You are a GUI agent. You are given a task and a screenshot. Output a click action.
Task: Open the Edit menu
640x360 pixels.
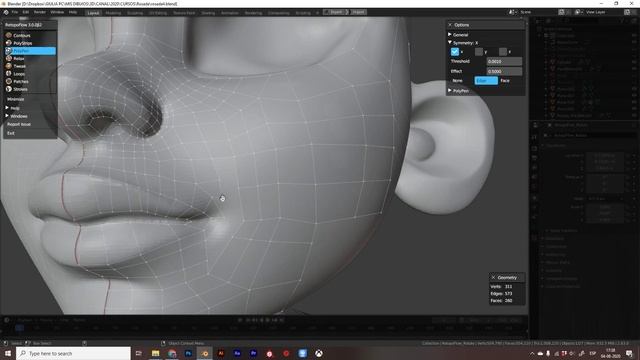26,12
